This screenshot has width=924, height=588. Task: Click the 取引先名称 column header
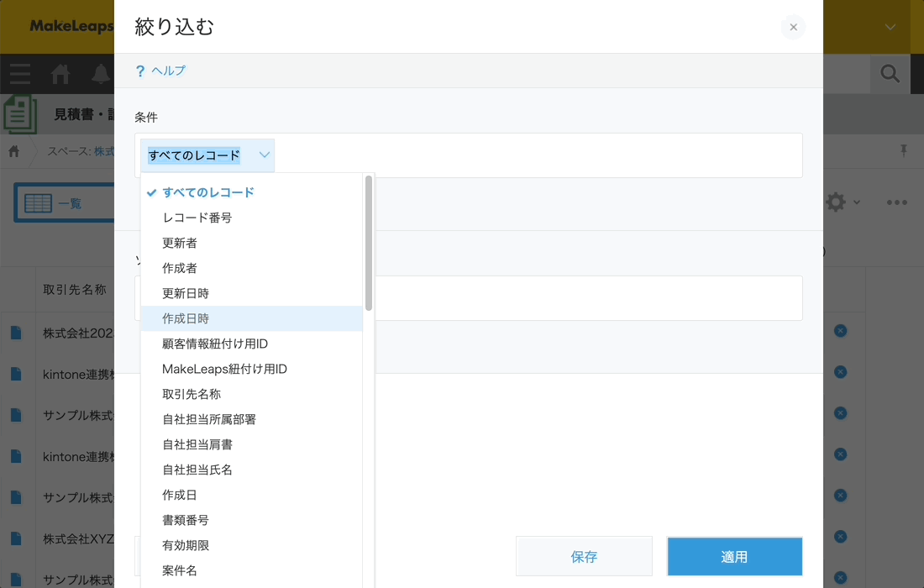75,290
